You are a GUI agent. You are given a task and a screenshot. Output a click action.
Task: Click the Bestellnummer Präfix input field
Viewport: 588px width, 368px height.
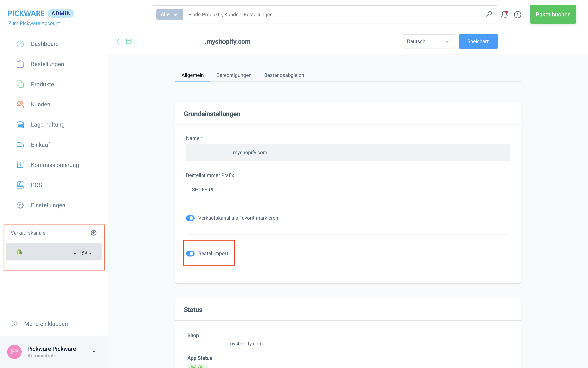coord(348,190)
